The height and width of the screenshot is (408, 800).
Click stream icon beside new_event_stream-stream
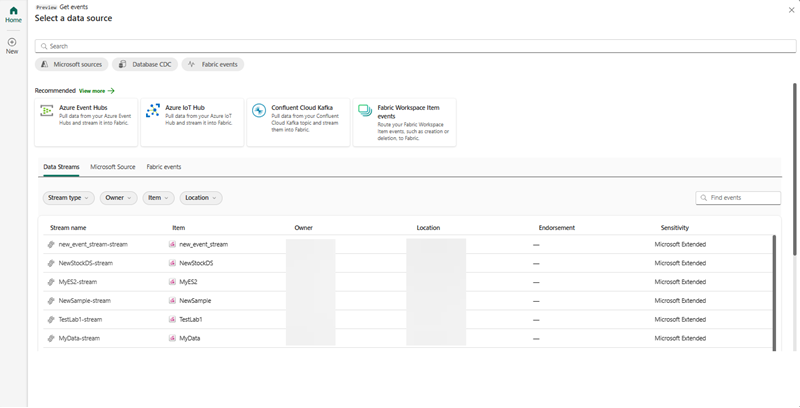(x=51, y=245)
